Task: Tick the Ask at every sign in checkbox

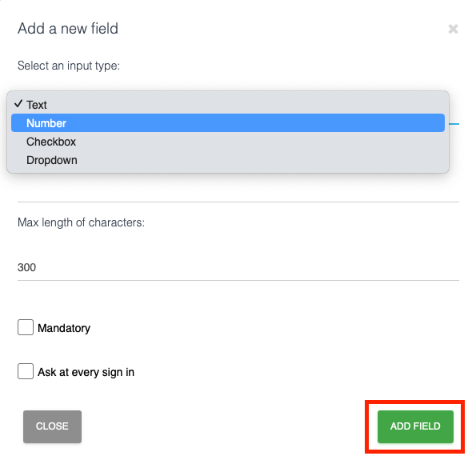Action: pyautogui.click(x=26, y=371)
